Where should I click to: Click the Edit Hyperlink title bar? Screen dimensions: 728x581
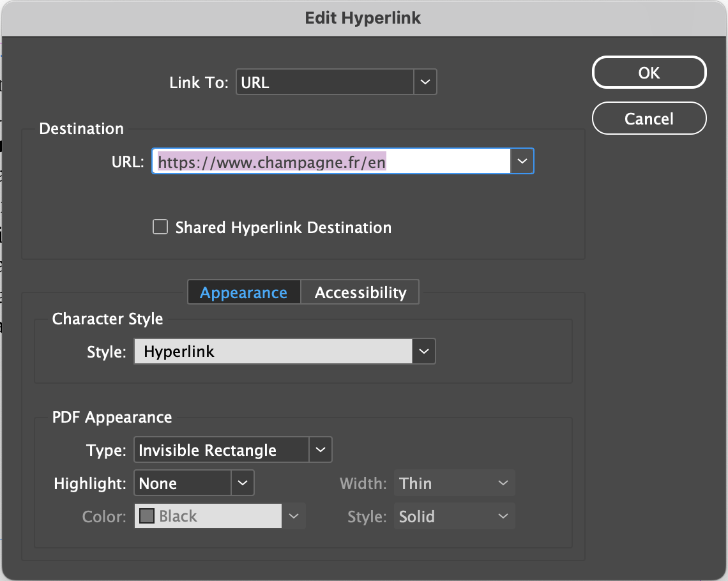click(x=363, y=18)
